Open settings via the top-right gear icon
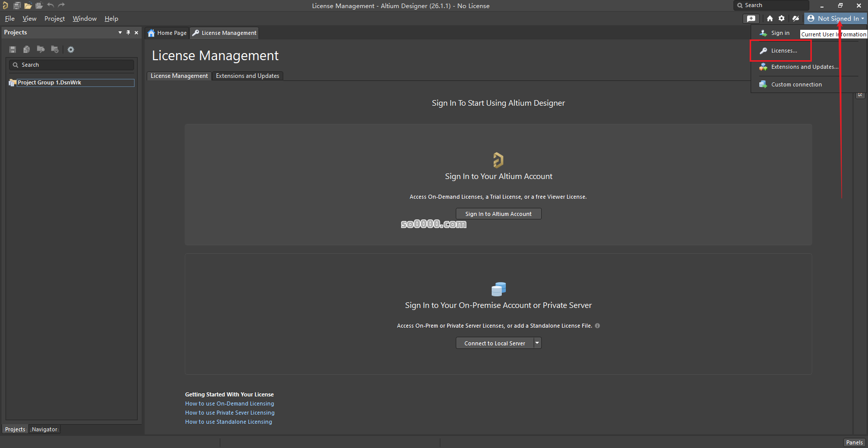The height and width of the screenshot is (448, 868). point(782,18)
